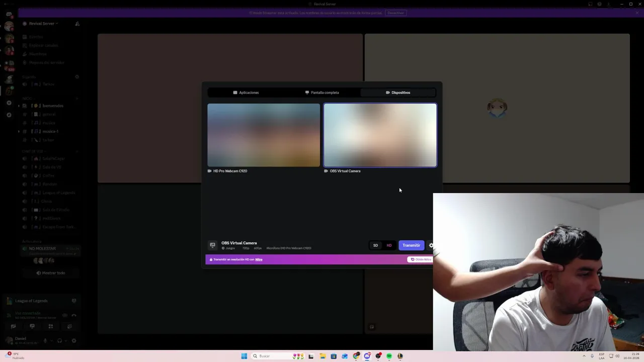Click the participant avatar in the video grid

point(497,108)
